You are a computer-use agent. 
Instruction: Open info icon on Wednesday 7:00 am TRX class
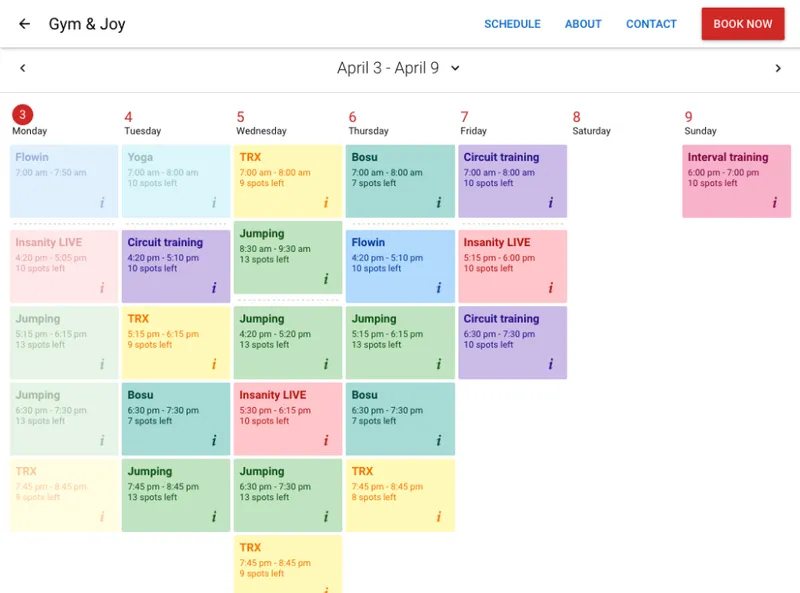[326, 203]
